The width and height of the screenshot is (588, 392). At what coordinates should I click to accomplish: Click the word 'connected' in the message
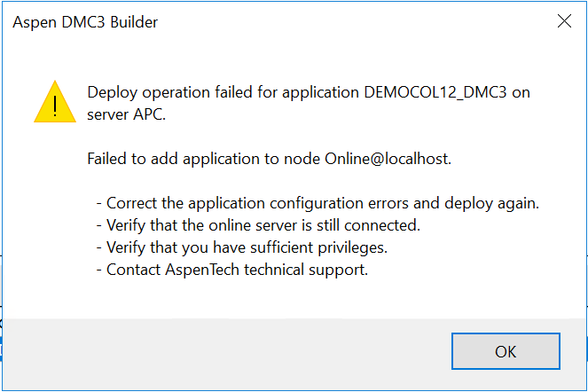coord(382,225)
